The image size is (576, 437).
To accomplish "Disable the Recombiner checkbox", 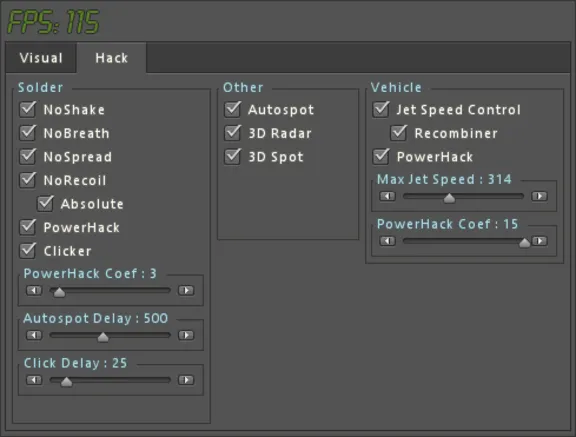I will [399, 133].
